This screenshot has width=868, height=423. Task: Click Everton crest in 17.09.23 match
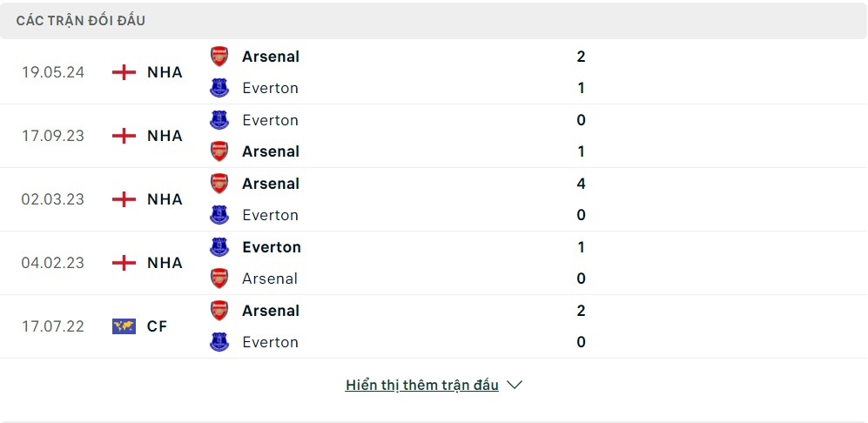(x=219, y=120)
